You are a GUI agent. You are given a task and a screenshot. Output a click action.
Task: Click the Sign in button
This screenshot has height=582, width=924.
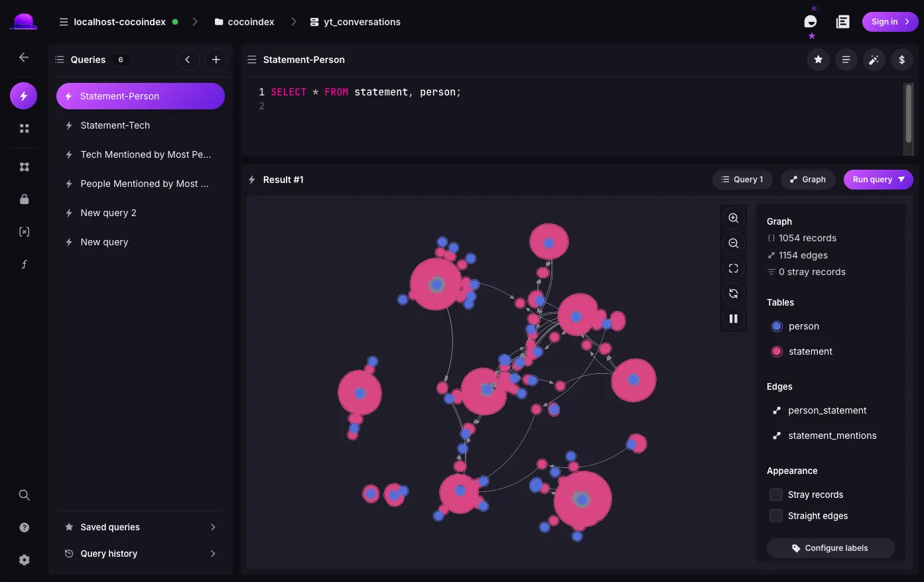pyautogui.click(x=890, y=22)
